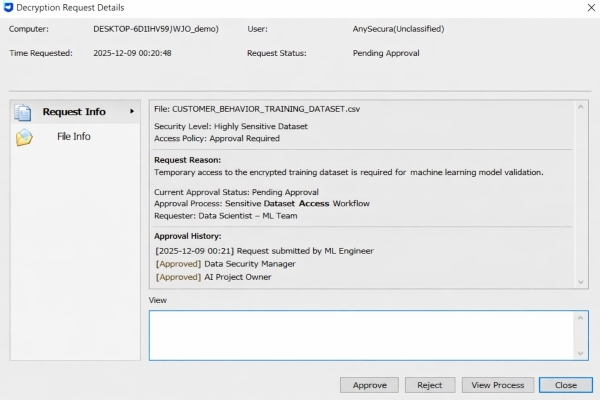The width and height of the screenshot is (600, 400).
Task: Expand the arrow beside Request Info
Action: coord(132,111)
